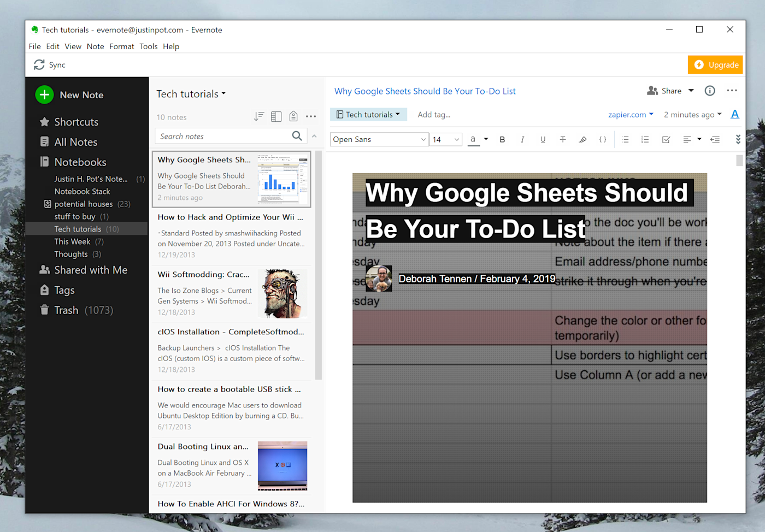The height and width of the screenshot is (532, 765).
Task: Insert a code block with braces icon
Action: [x=603, y=140]
